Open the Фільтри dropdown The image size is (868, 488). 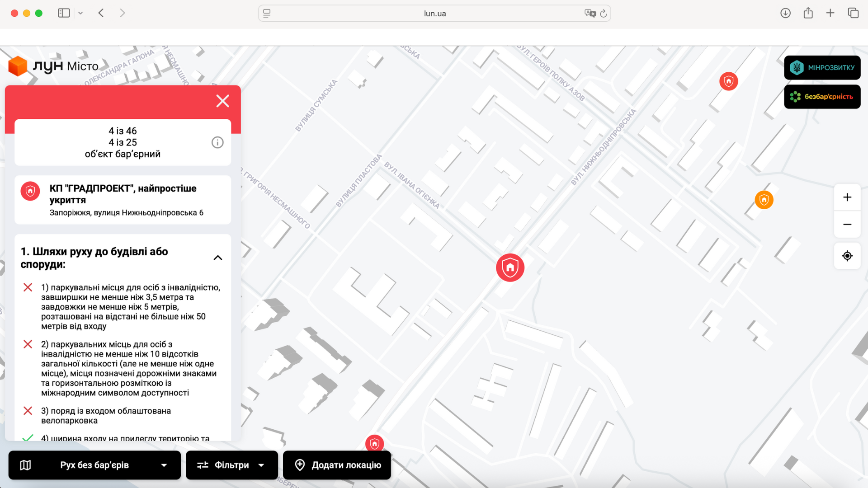coord(231,465)
